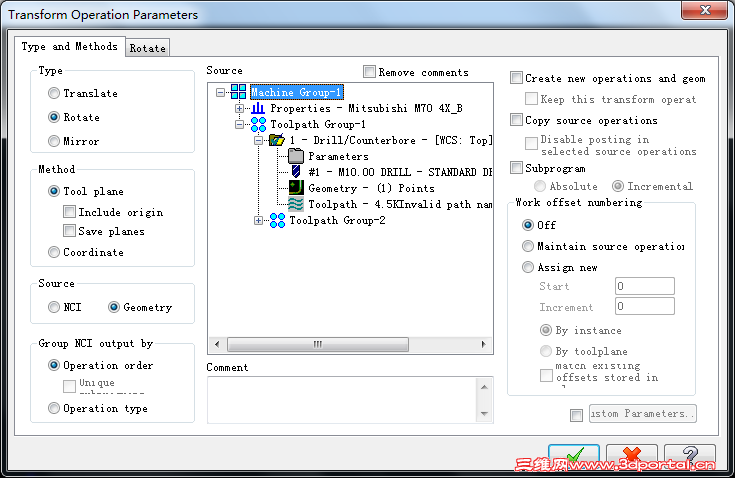Click the Comment box scroll-up arrow

click(484, 387)
